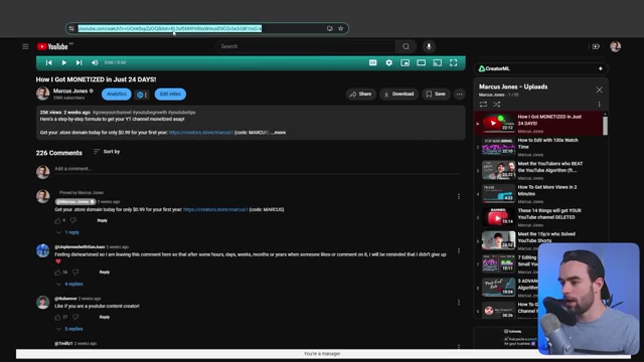Select 'Meet the YouTubers who BEAT' playlist video
The height and width of the screenshot is (362, 644).
click(x=538, y=170)
